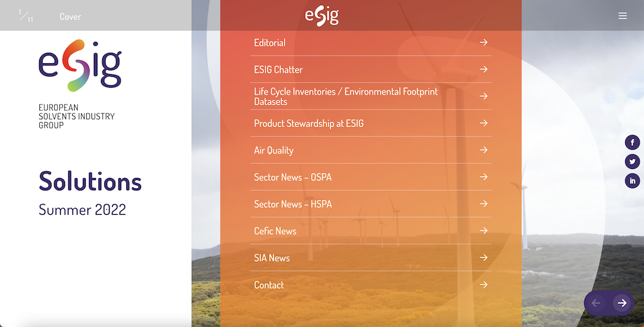Click arrow next to Contact
Viewport: 644px width, 327px height.
point(484,284)
